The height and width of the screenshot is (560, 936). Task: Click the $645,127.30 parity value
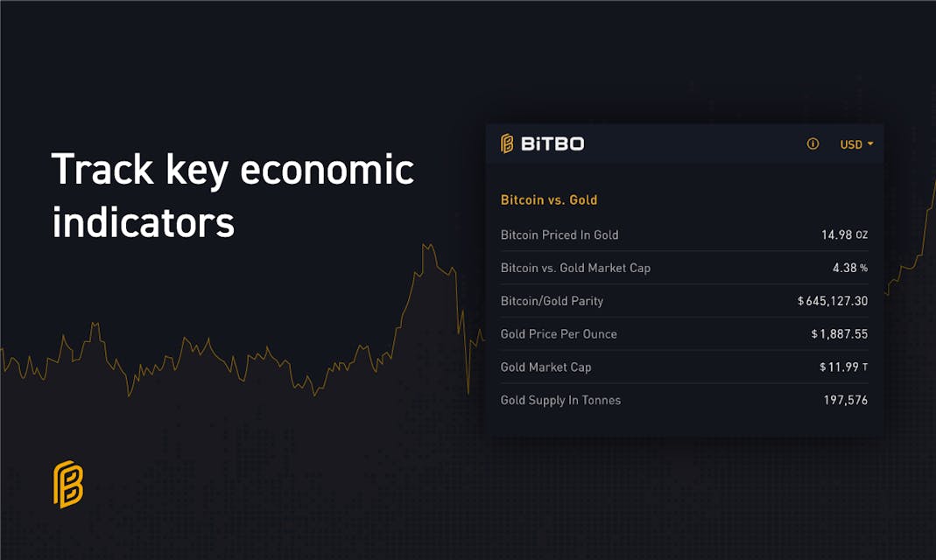833,301
